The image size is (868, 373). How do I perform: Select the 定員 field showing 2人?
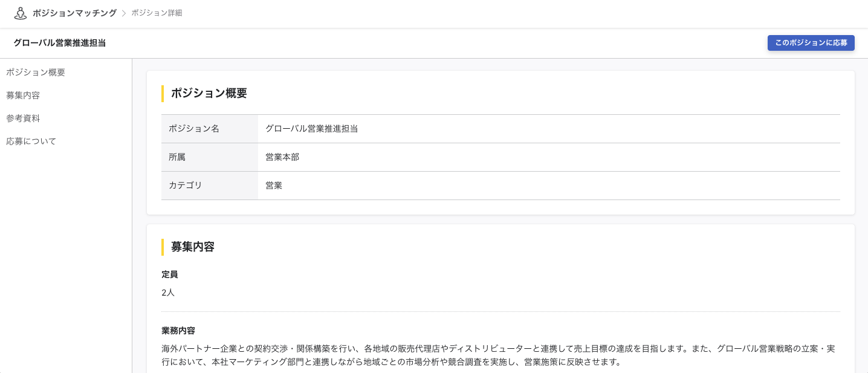point(168,293)
